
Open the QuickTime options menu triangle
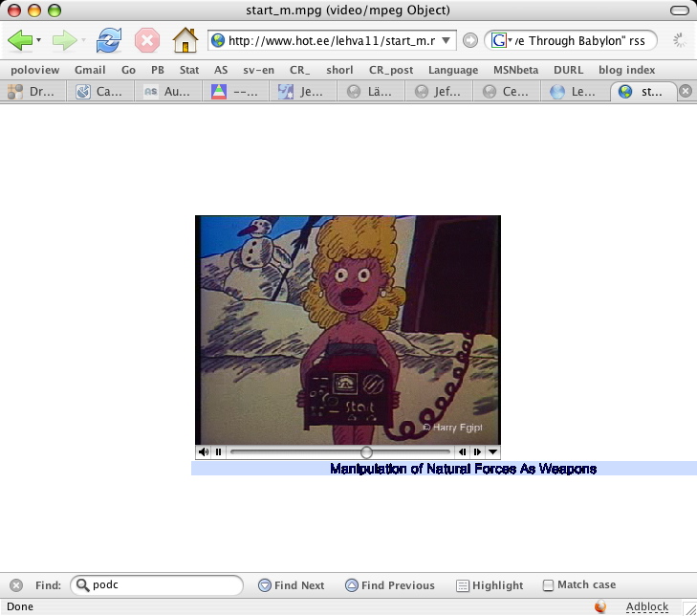click(492, 451)
